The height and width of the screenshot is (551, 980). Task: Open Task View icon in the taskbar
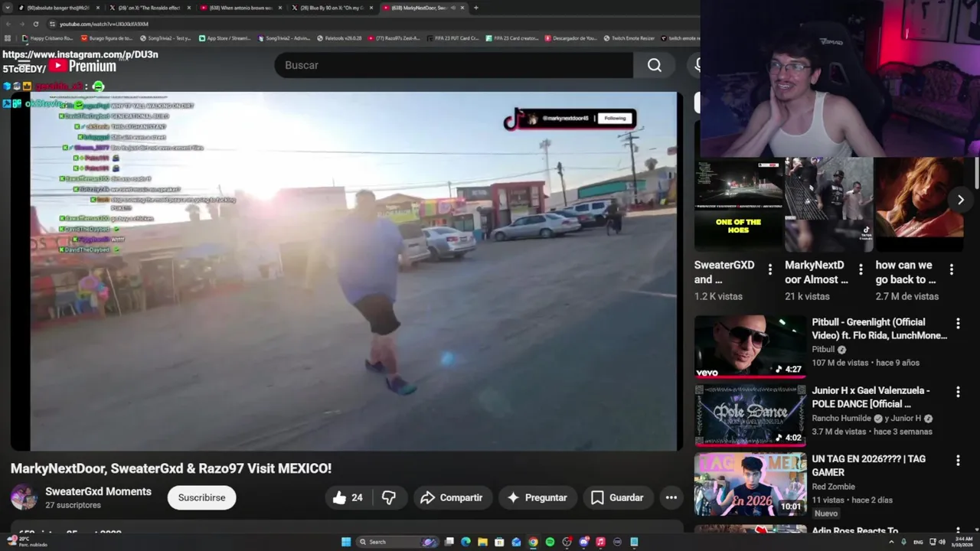(x=449, y=542)
